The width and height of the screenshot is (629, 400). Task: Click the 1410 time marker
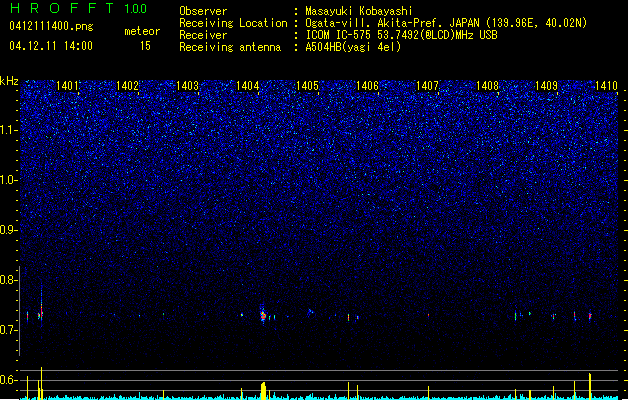pyautogui.click(x=606, y=86)
